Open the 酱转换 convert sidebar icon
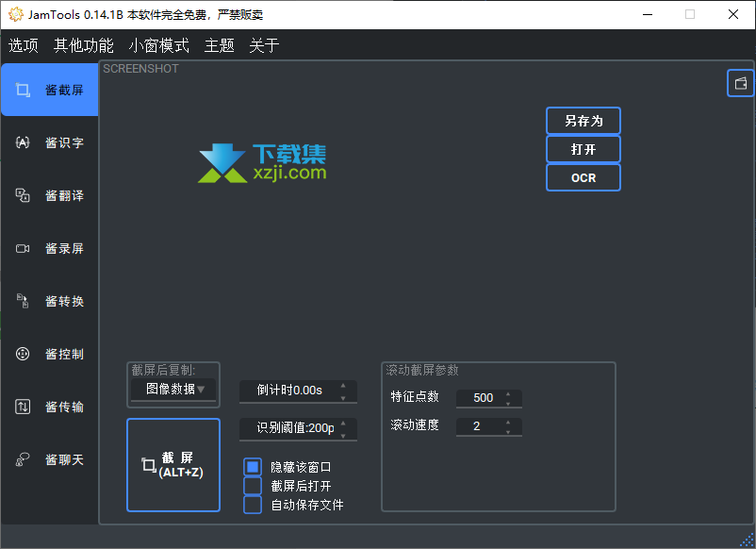Image resolution: width=756 pixels, height=549 pixels. coord(23,301)
